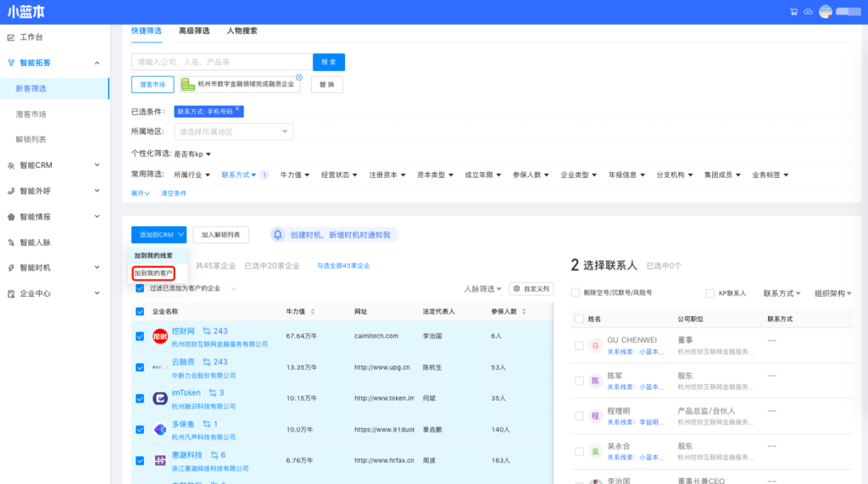Viewport: 868px width, 484px height.
Task: Click the 工作台 workbench sidebar icon
Action: click(x=11, y=37)
